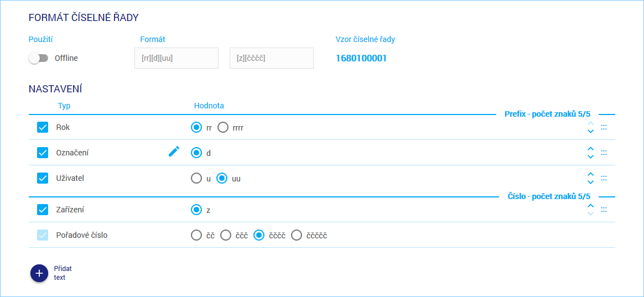The image size is (644, 297).
Task: Select the single u user option
Action: 196,179
